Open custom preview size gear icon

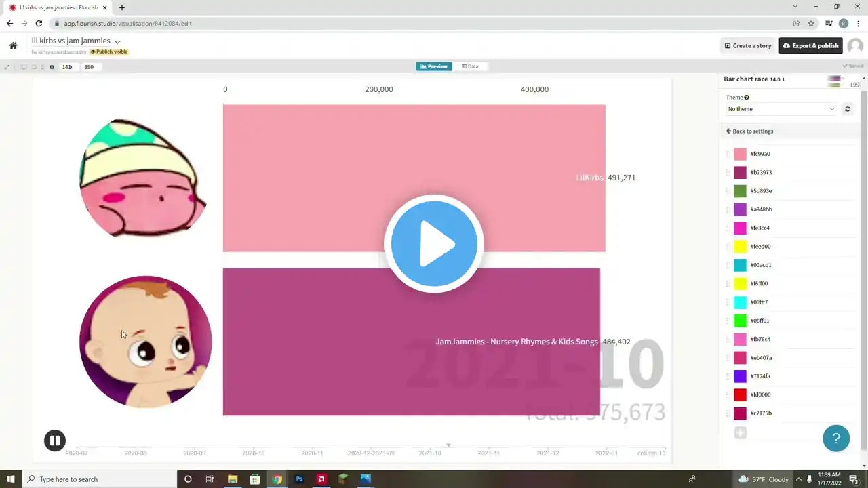pos(52,67)
